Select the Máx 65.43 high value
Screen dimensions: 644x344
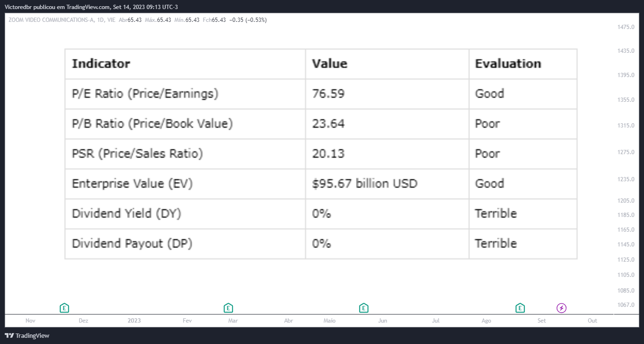(x=158, y=20)
